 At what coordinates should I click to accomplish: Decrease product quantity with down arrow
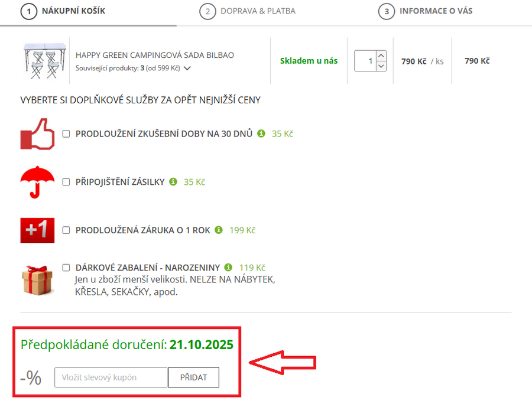[381, 66]
